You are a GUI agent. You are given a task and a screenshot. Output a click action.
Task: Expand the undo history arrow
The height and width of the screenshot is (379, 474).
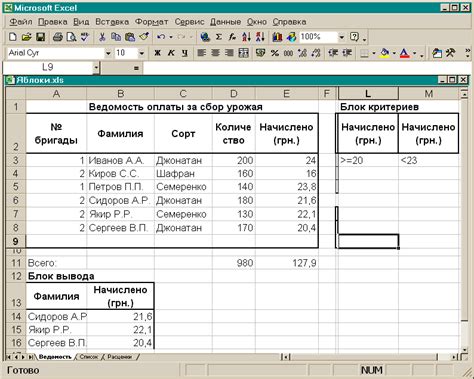tap(171, 37)
